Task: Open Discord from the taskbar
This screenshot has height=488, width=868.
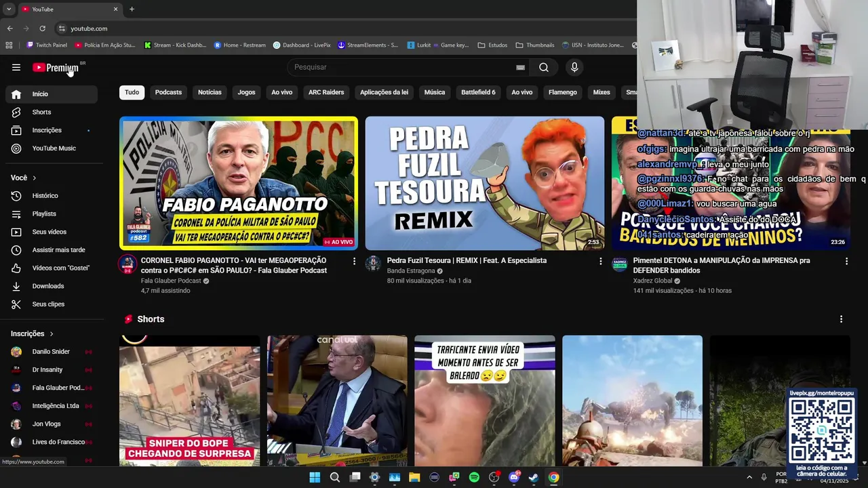Action: pyautogui.click(x=514, y=477)
